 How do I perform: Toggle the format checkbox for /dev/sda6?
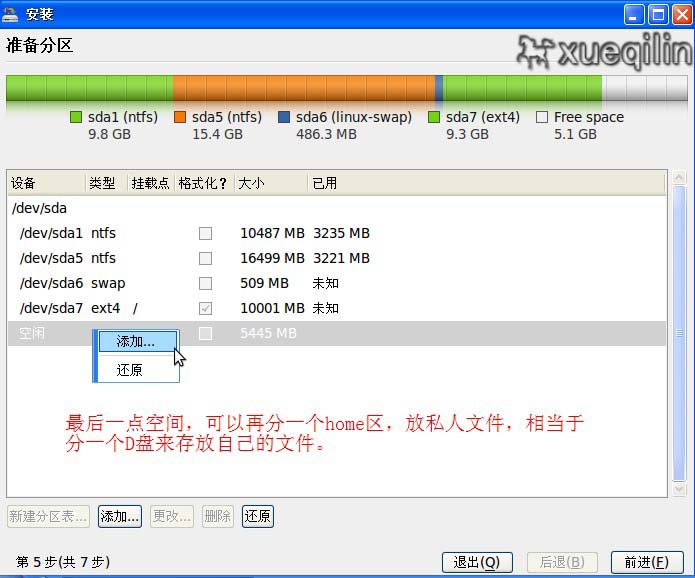205,283
